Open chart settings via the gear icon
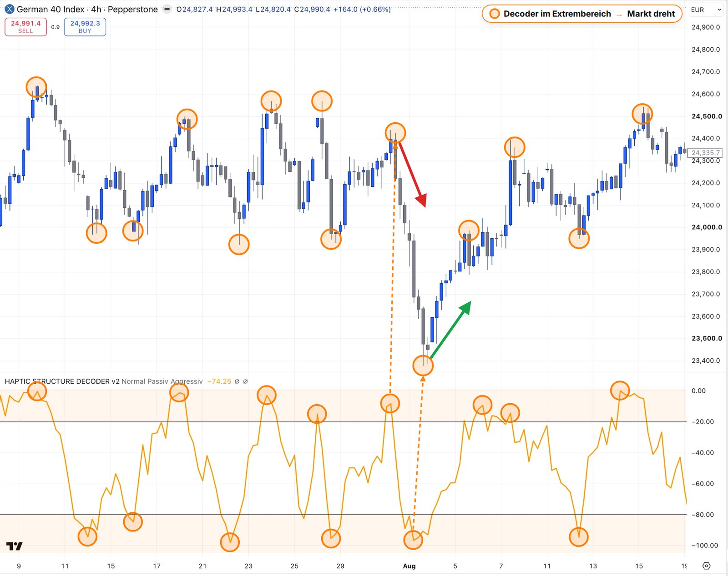The width and height of the screenshot is (728, 576). click(x=707, y=566)
